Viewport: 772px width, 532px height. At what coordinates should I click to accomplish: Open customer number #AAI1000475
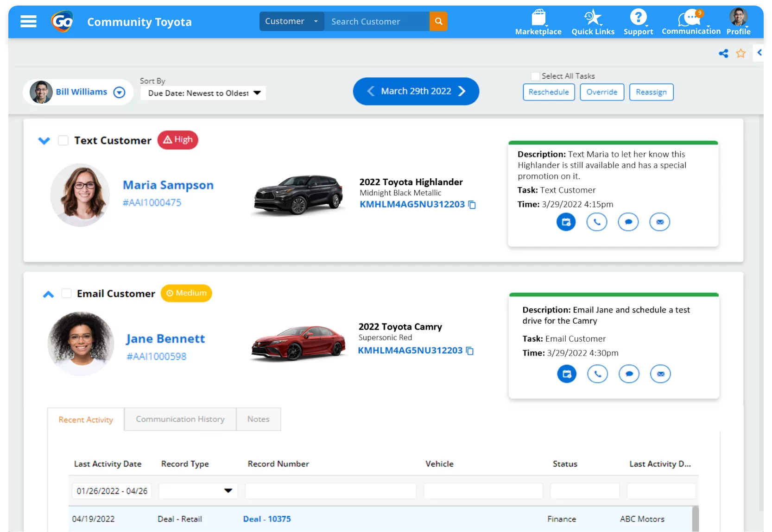point(152,203)
